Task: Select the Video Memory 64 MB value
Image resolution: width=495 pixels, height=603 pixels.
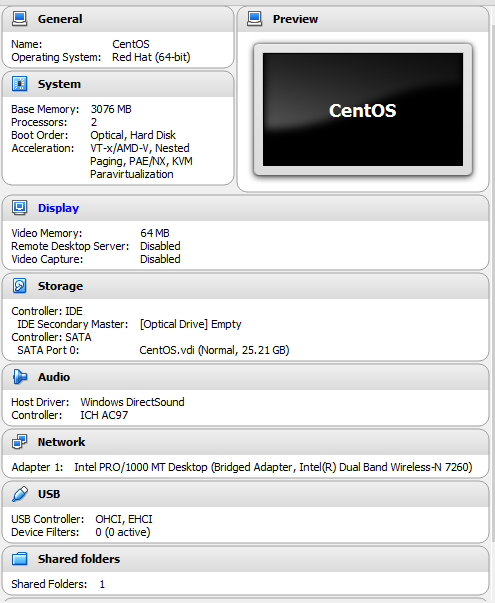Action: 155,233
